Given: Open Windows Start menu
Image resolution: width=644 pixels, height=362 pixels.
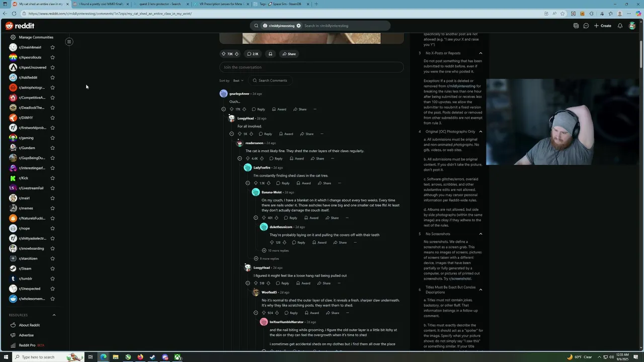Looking at the screenshot, I should click(5, 357).
